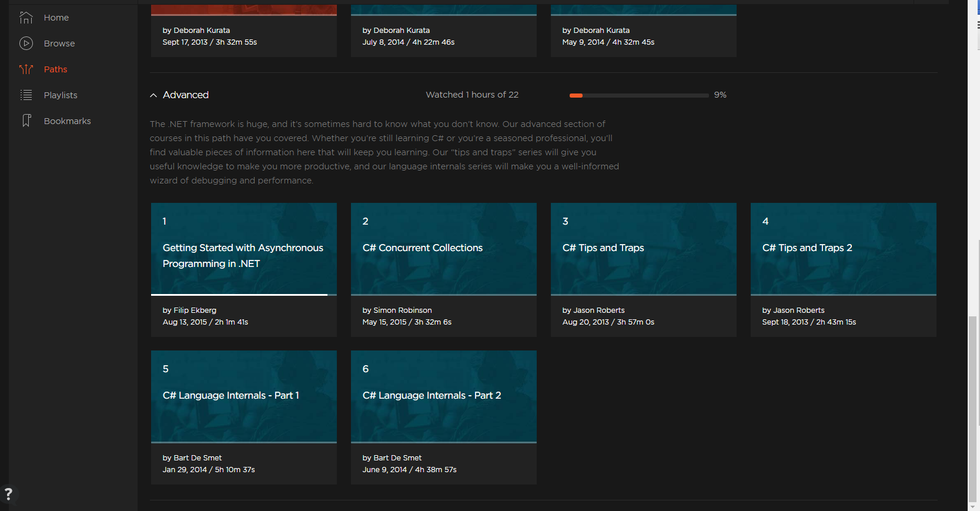Click the scrollbar down arrow
The width and height of the screenshot is (980, 511).
973,506
